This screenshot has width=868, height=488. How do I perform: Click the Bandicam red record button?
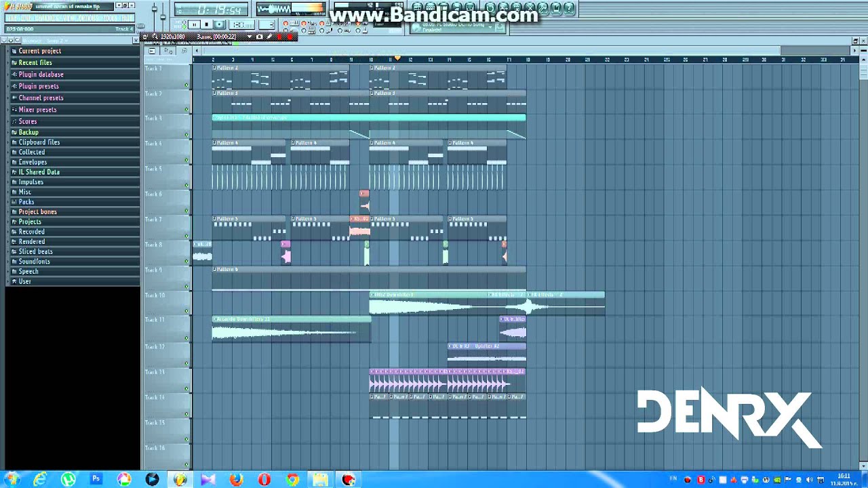point(290,37)
